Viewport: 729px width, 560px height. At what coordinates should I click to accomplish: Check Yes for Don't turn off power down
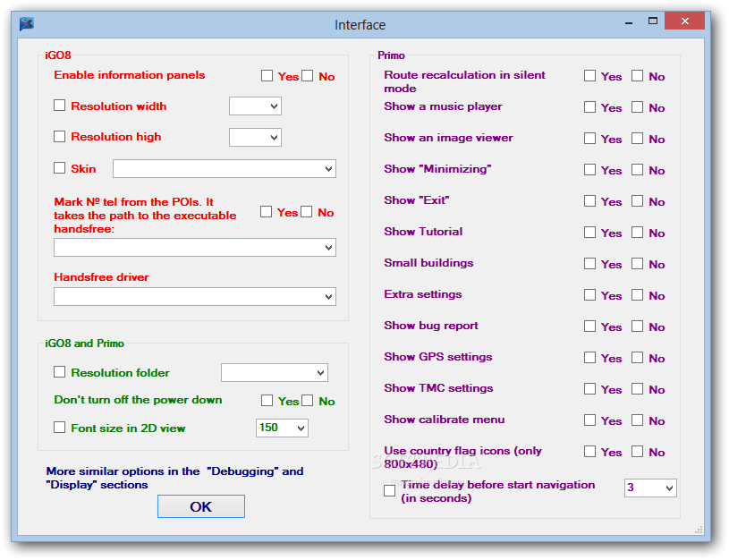coord(267,401)
